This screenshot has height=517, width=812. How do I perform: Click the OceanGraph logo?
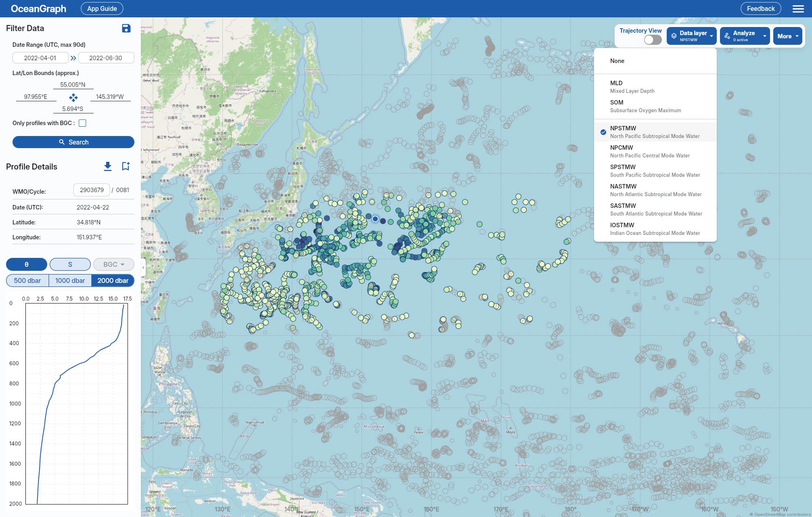[38, 8]
